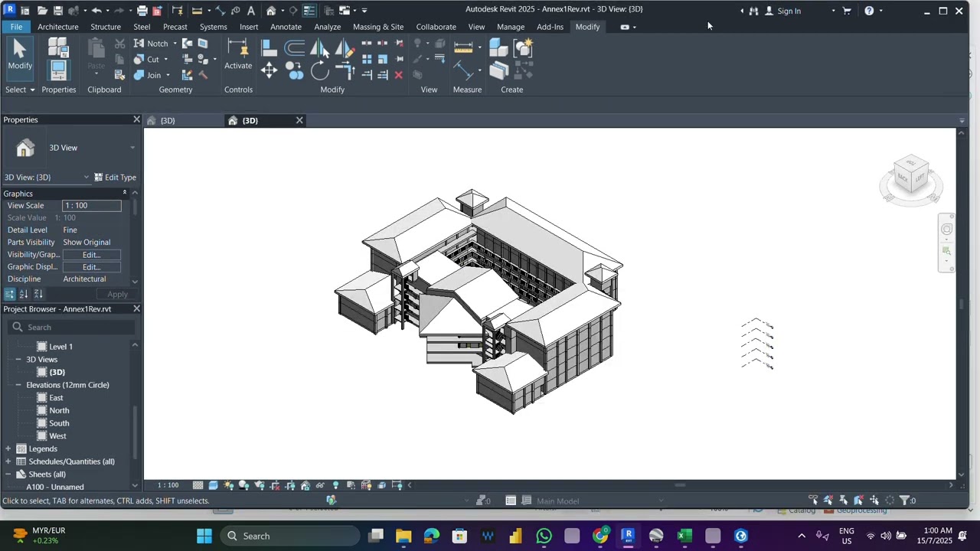
Task: Collapse Elevations (12mm Circle) node
Action: tap(18, 385)
